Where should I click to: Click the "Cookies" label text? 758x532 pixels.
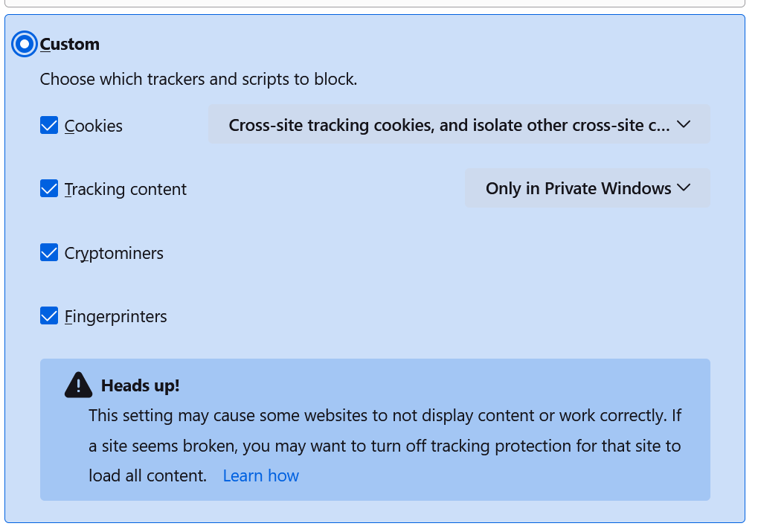(94, 126)
